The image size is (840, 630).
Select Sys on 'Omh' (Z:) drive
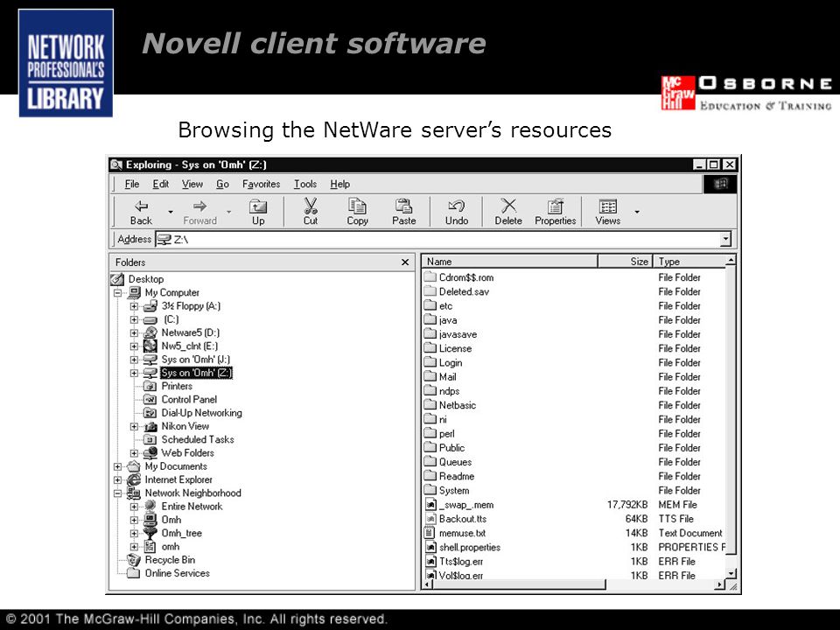tap(196, 373)
